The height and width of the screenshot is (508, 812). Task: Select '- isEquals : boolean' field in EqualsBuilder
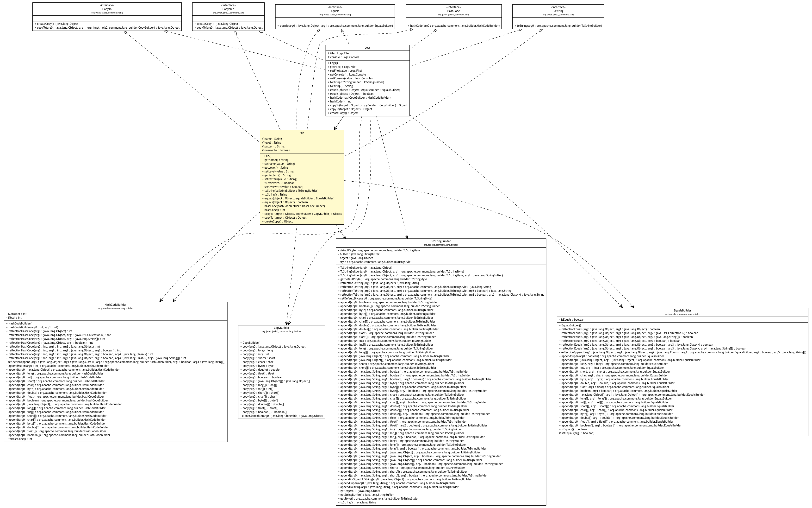571,320
